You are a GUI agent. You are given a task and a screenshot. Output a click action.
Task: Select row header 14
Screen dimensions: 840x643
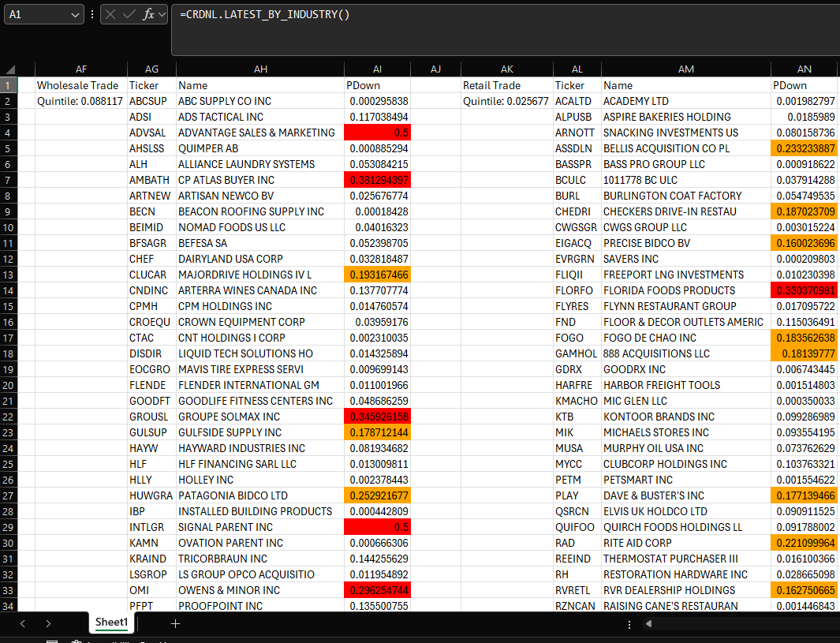(9, 290)
